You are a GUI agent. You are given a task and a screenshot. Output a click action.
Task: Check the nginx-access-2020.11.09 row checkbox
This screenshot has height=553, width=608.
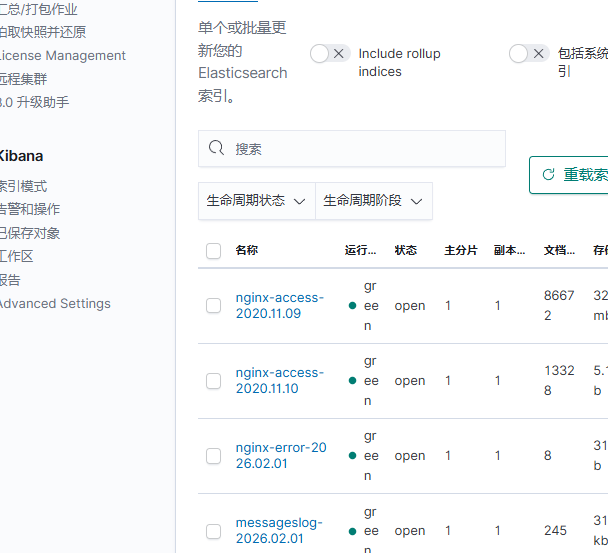[x=214, y=306]
